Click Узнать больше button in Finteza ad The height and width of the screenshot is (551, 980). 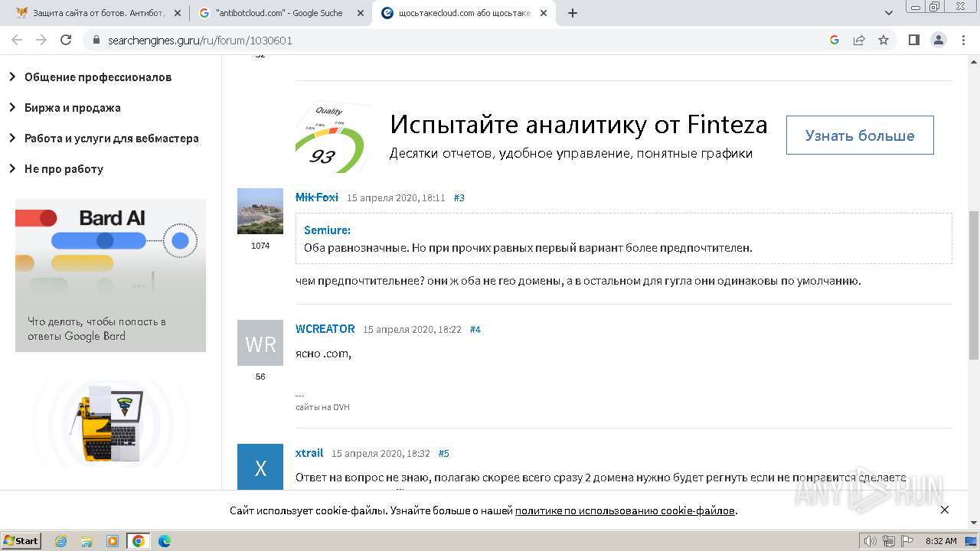pos(860,135)
